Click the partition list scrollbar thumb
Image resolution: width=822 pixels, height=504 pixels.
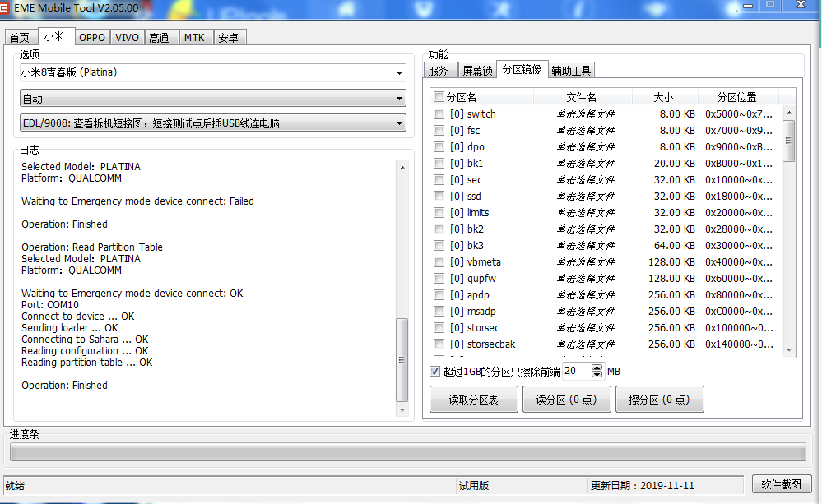(788, 141)
